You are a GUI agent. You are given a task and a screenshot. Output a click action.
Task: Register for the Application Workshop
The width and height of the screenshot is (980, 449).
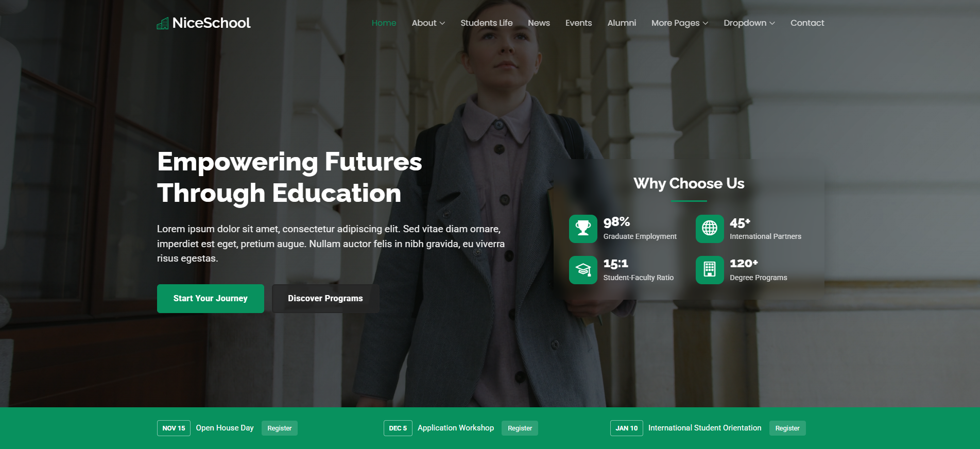click(520, 428)
